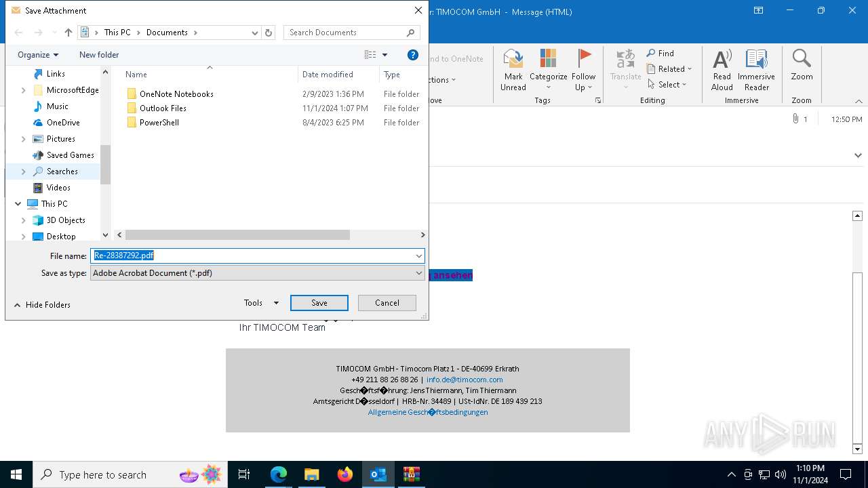Go up one folder level
The width and height of the screenshot is (868, 488).
tap(68, 33)
